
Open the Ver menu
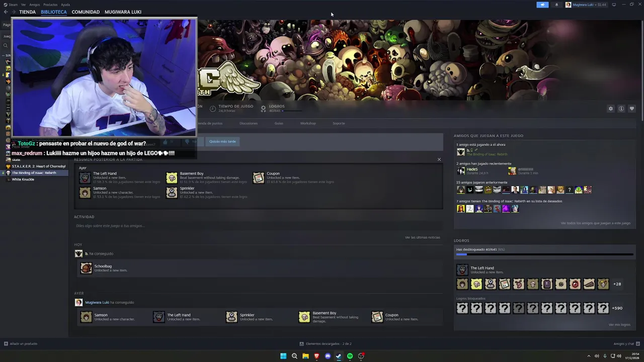pos(23,5)
